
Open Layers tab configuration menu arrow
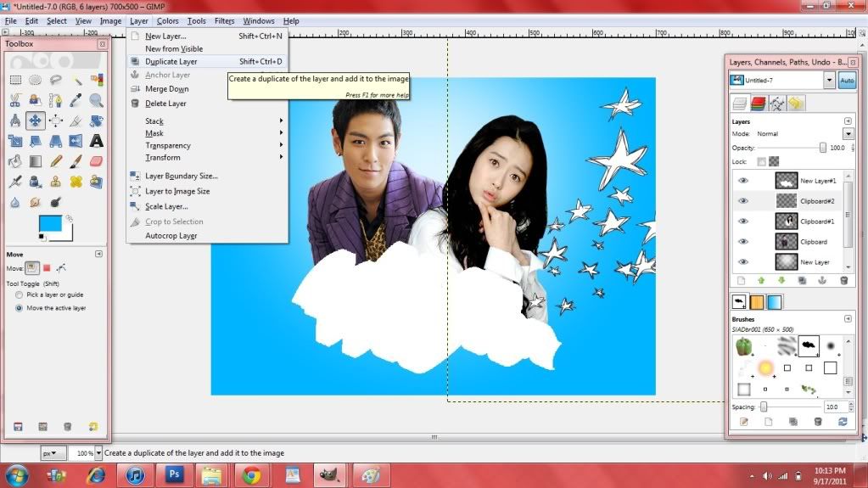click(x=848, y=121)
